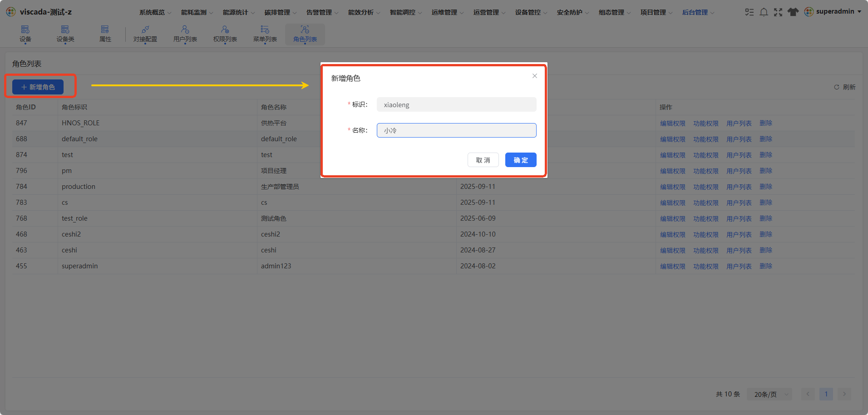Focus the 标识 input field

pyautogui.click(x=456, y=104)
